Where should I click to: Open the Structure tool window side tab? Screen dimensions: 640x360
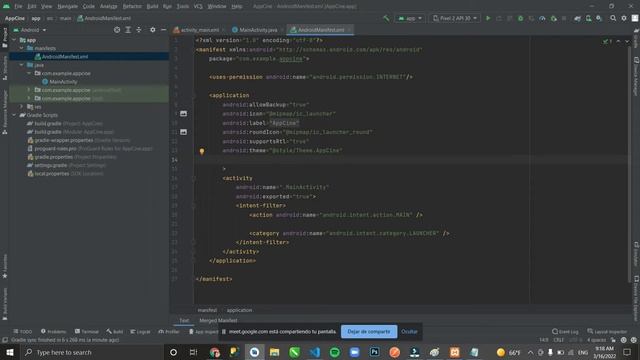tap(4, 68)
